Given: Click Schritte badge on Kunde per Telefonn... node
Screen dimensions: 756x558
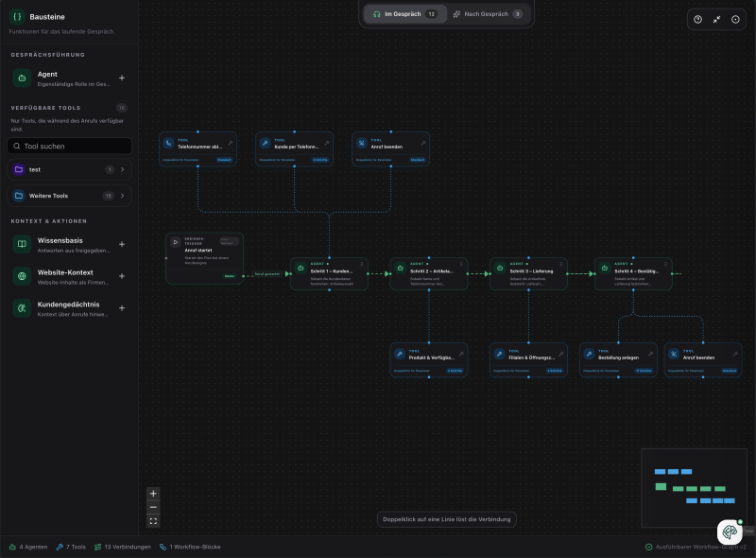Looking at the screenshot, I should [x=320, y=160].
